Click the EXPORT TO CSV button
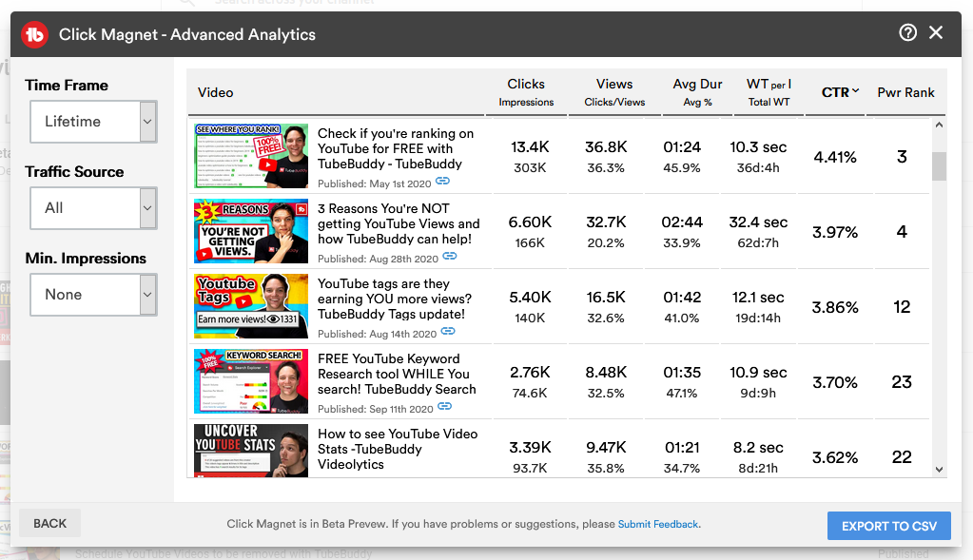This screenshot has height=560, width=973. click(888, 526)
